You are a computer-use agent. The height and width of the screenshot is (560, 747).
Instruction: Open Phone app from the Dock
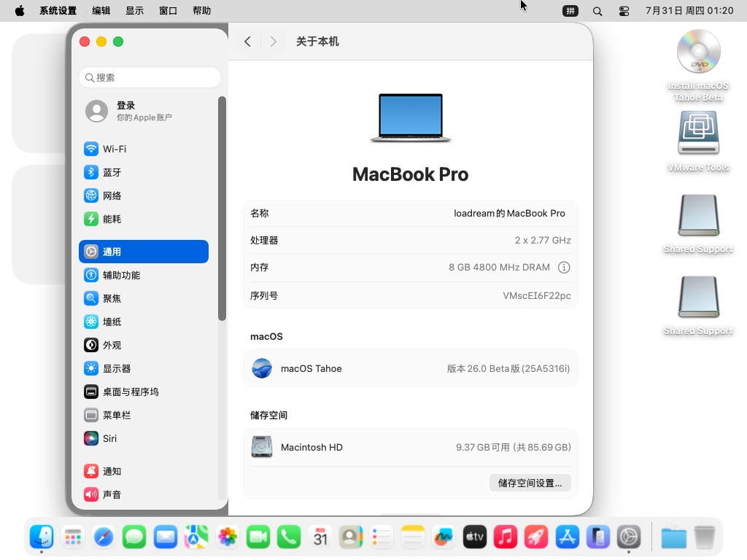[289, 537]
